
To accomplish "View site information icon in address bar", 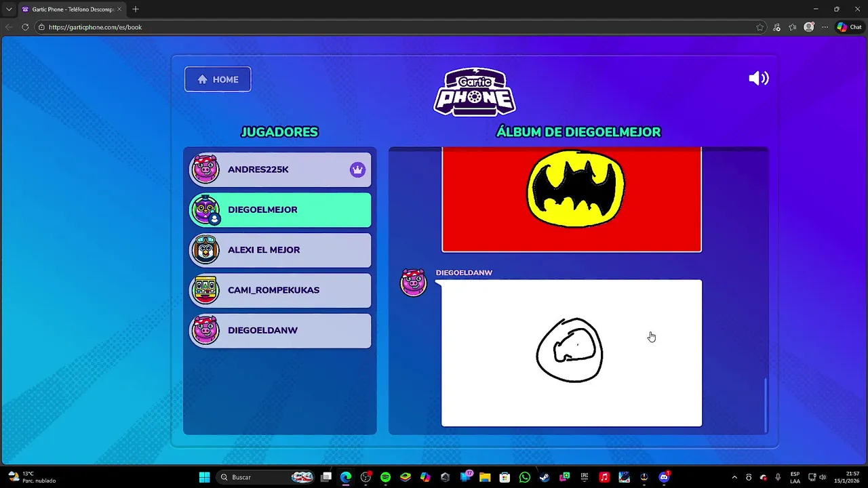I will pyautogui.click(x=41, y=27).
